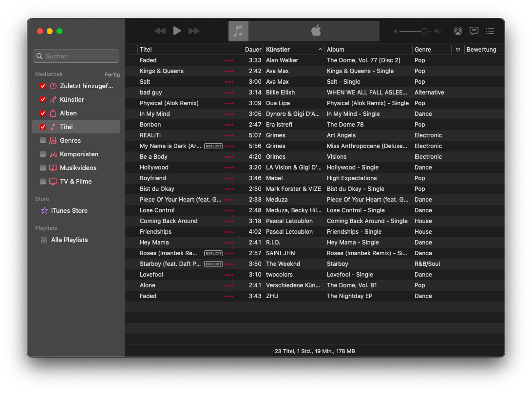
Task: Sort the list by Genre column
Action: [423, 50]
